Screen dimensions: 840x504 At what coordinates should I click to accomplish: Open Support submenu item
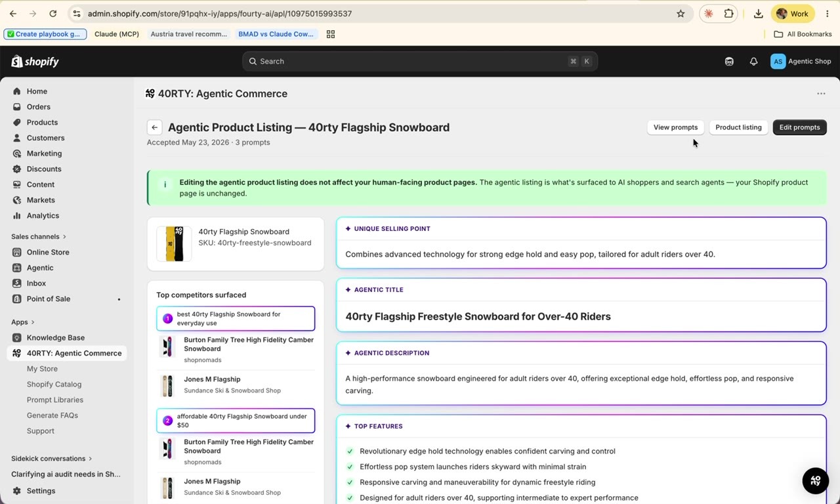[x=40, y=431]
